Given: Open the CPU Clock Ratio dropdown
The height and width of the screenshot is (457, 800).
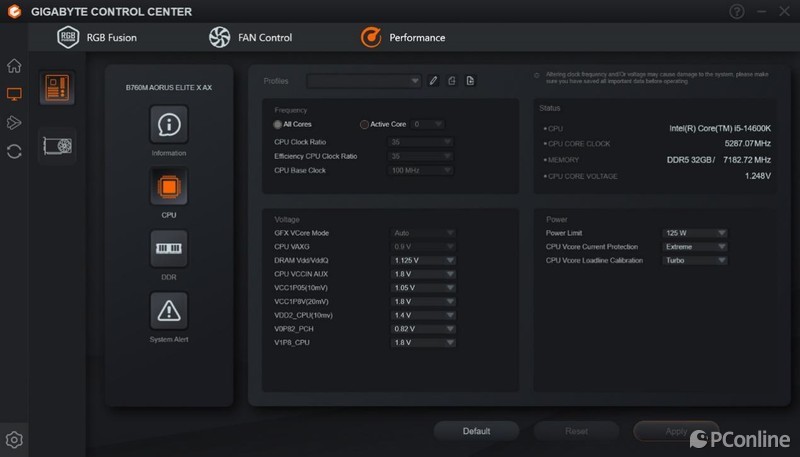Looking at the screenshot, I should [420, 142].
